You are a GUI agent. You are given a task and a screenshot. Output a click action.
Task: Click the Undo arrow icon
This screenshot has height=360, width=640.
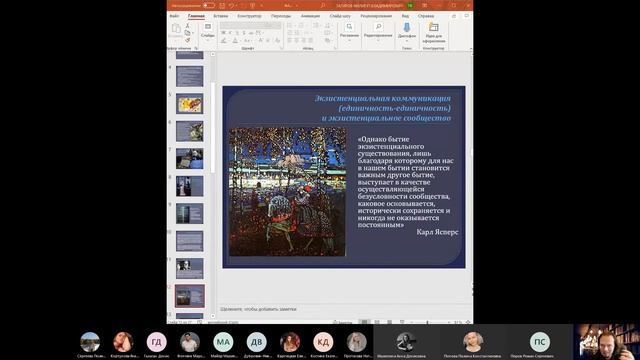(x=231, y=5)
